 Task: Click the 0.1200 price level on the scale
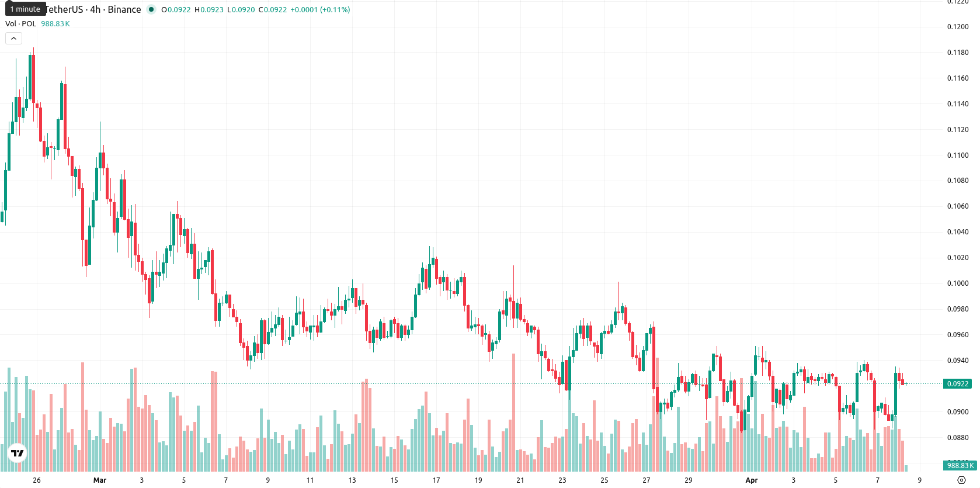958,27
